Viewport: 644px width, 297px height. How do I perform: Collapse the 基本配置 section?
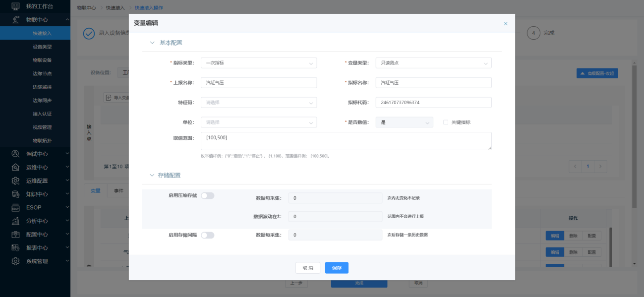click(152, 43)
